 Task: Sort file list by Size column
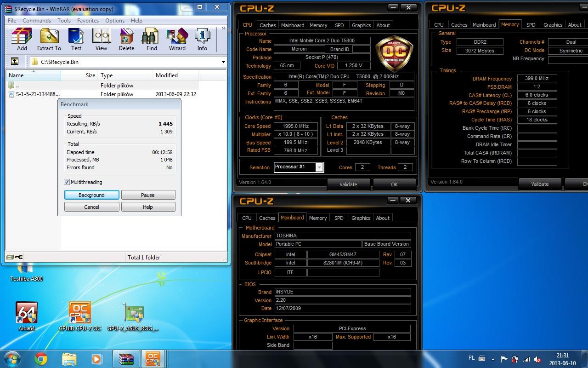coord(79,75)
